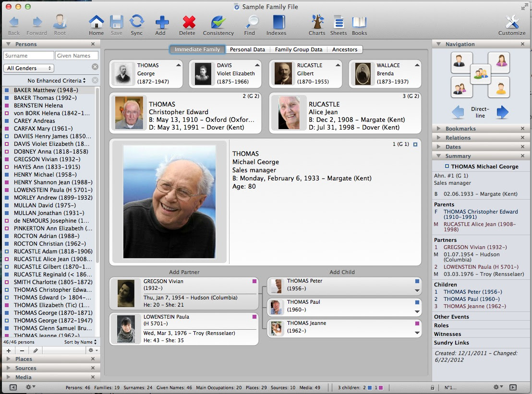Open the Charts tool

pyautogui.click(x=317, y=22)
